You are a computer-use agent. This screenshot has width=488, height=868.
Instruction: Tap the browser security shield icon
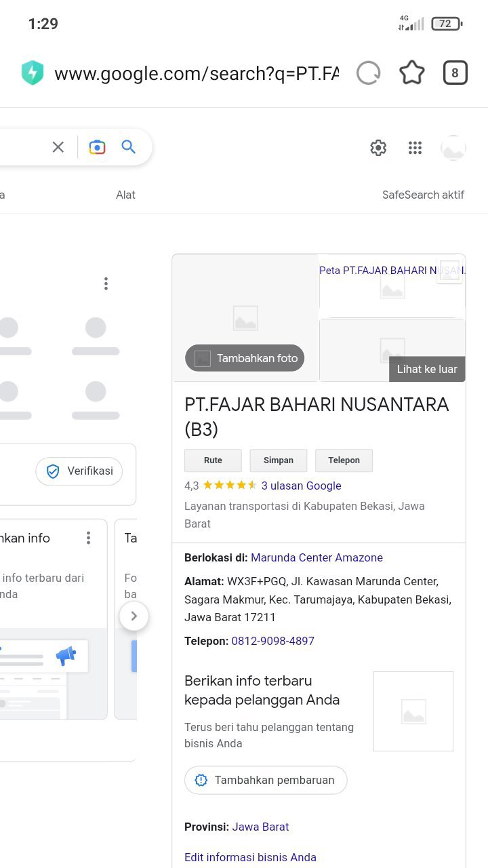(x=33, y=73)
